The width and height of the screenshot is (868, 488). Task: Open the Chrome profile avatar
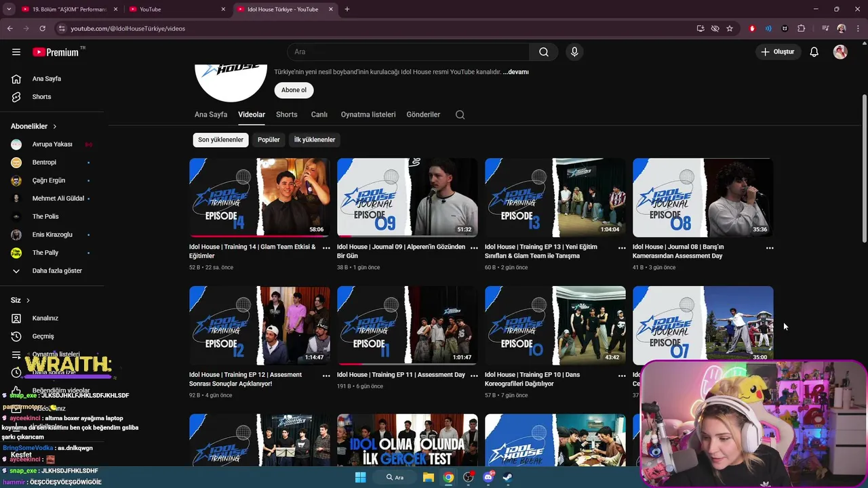click(842, 28)
